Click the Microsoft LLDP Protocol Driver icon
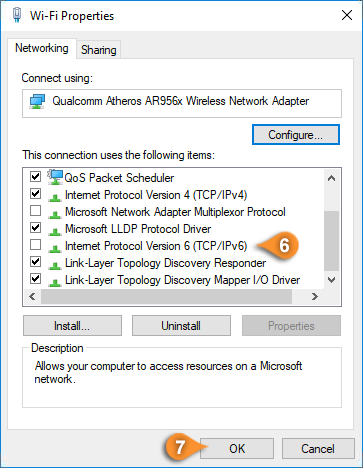 coord(55,231)
